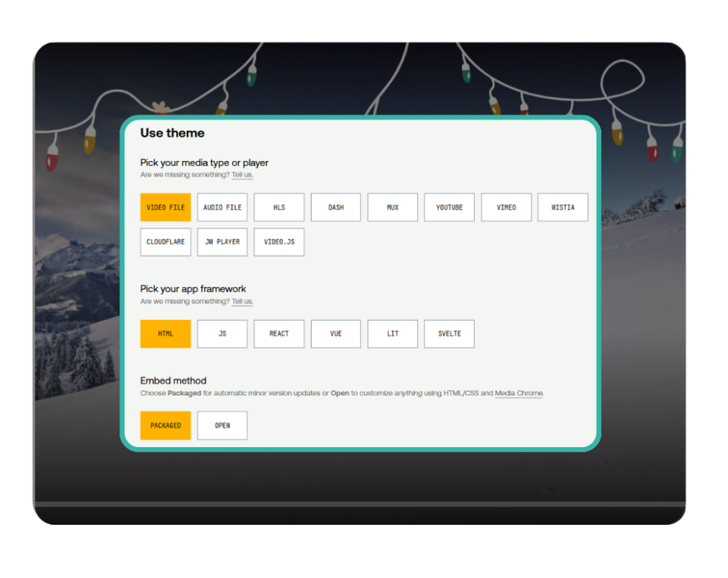Select the Video.js player option
The height and width of the screenshot is (578, 728).
pos(279,242)
